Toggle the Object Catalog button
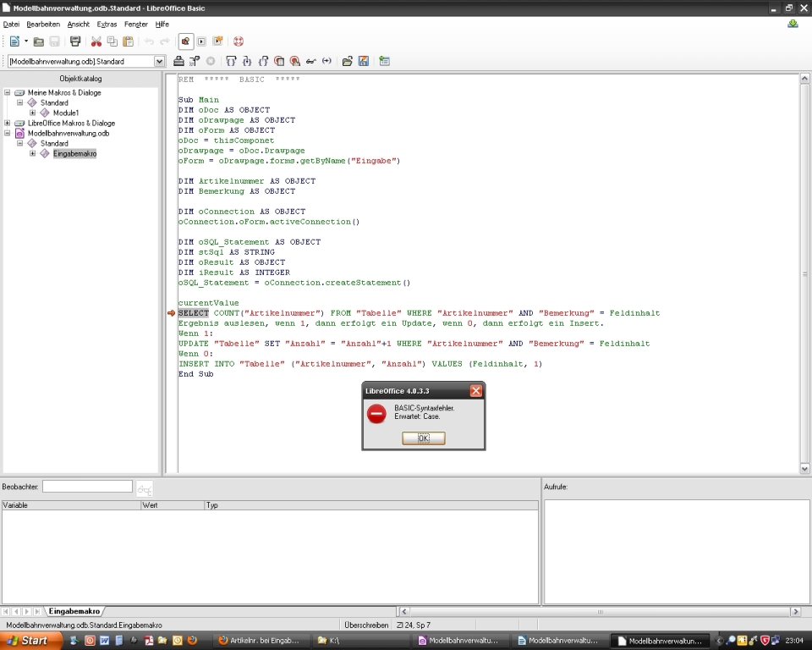The height and width of the screenshot is (650, 812). click(x=185, y=41)
